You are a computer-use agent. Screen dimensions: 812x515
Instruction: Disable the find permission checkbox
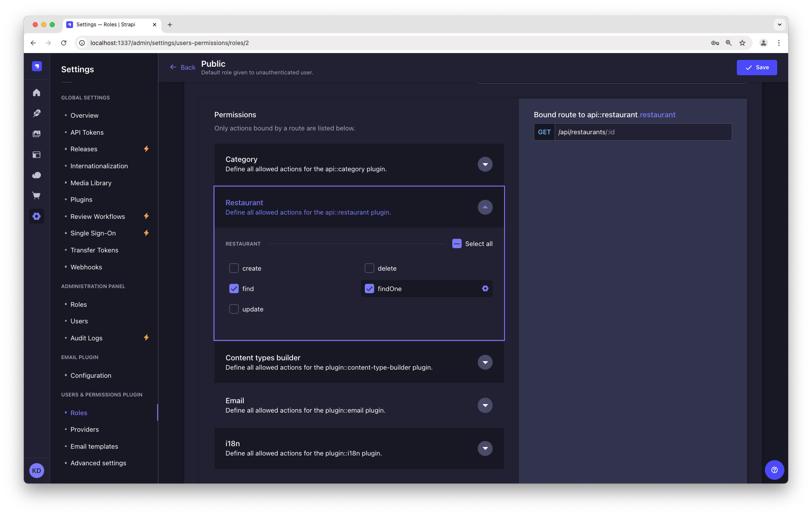click(x=234, y=289)
